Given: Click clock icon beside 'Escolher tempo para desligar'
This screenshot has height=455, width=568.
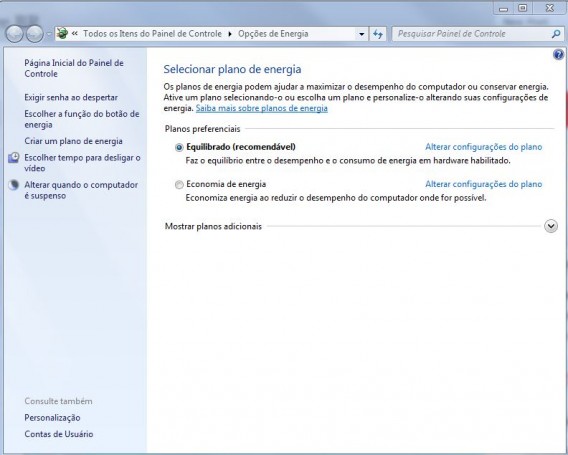Looking at the screenshot, I should [14, 158].
